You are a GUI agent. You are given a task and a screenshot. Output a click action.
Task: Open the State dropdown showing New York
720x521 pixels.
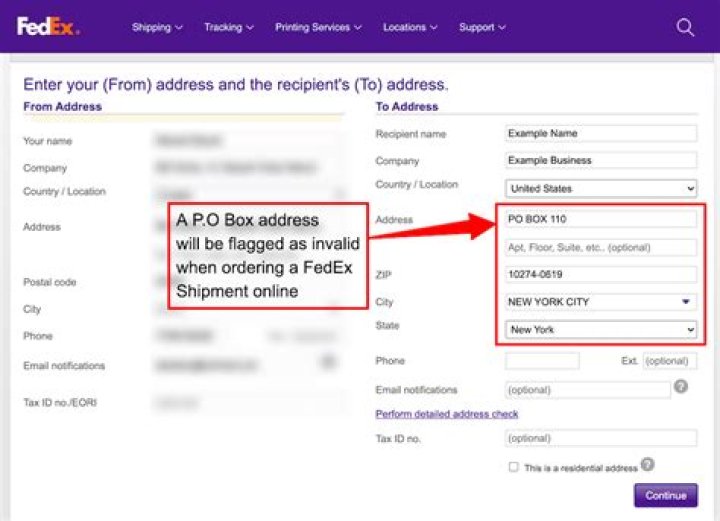pos(601,329)
